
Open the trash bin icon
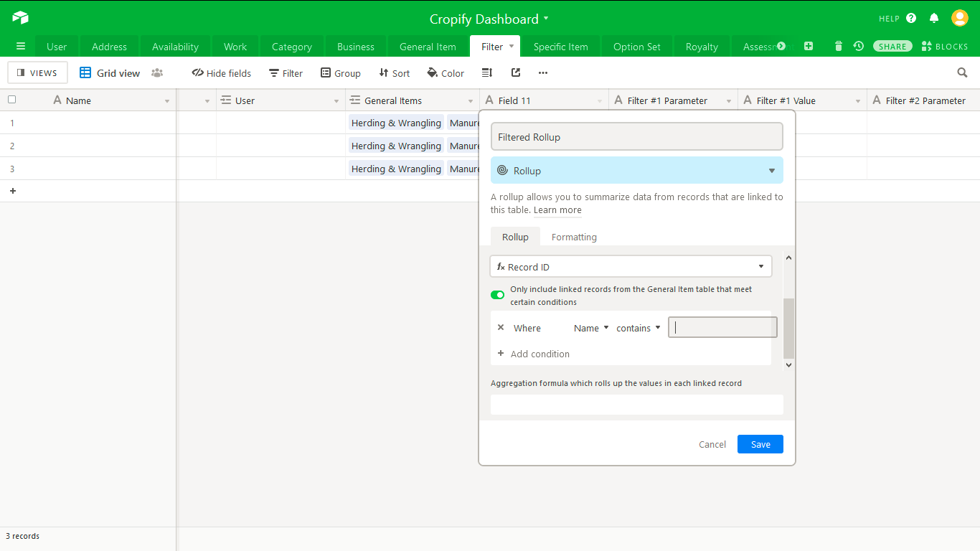tap(839, 47)
